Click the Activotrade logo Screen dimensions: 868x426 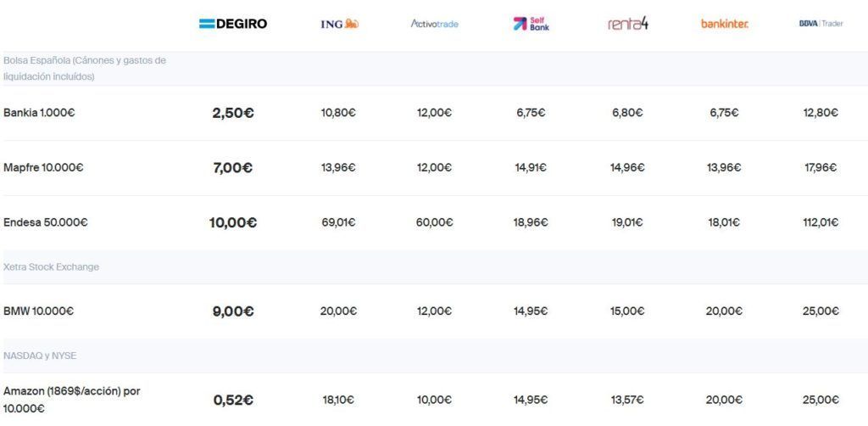(x=435, y=24)
